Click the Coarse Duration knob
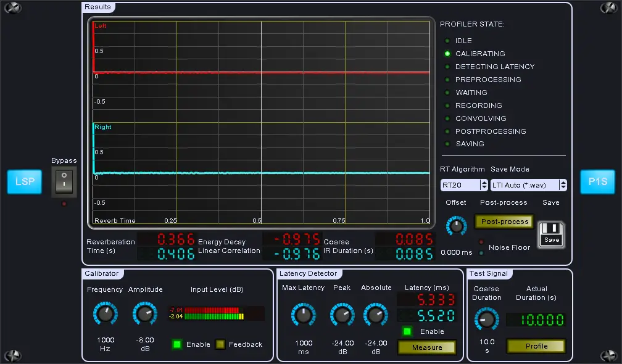Image resolution: width=622 pixels, height=364 pixels. click(x=486, y=319)
